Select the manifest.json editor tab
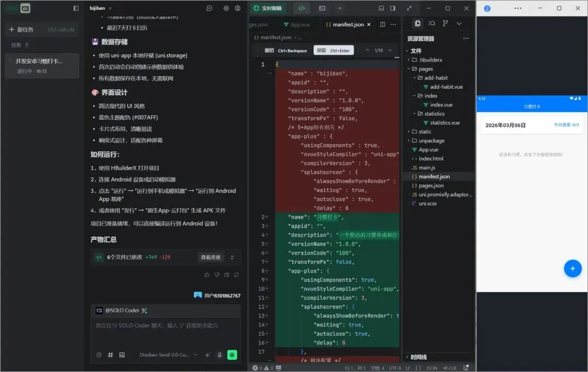588x372 pixels. 345,24
